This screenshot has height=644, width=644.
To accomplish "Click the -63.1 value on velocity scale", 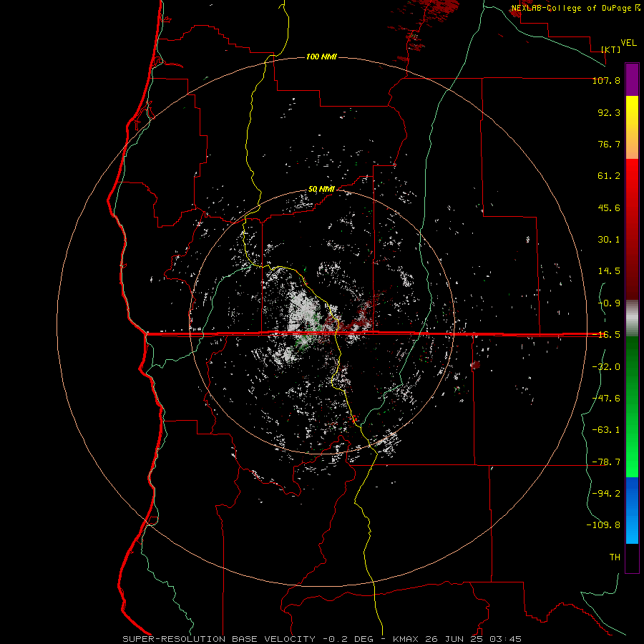I will pos(606,430).
